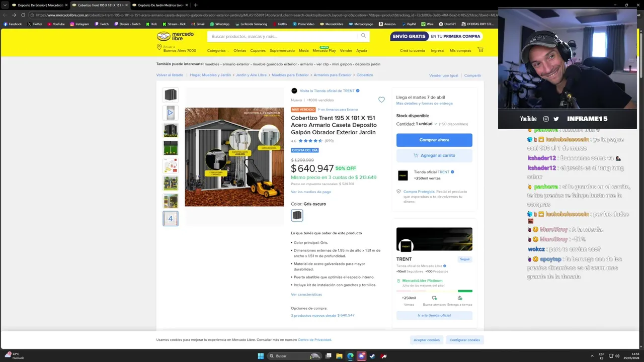Open the Ofertas menu item
Image resolution: width=644 pixels, height=362 pixels.
point(239,50)
